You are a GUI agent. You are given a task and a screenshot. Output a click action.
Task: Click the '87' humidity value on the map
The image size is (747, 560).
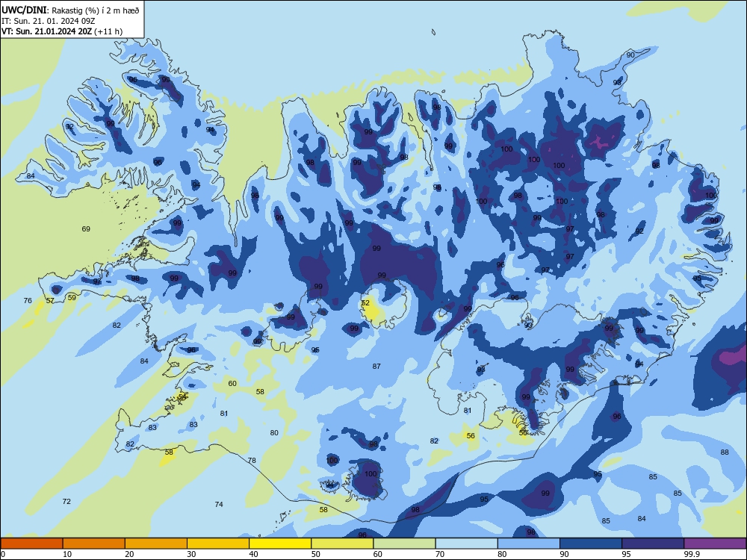(376, 366)
